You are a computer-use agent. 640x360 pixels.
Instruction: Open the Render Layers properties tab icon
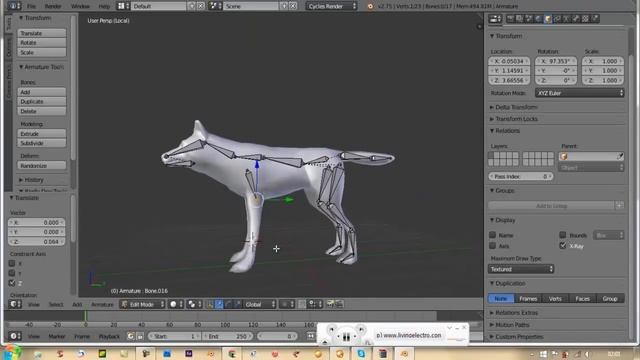tap(519, 18)
